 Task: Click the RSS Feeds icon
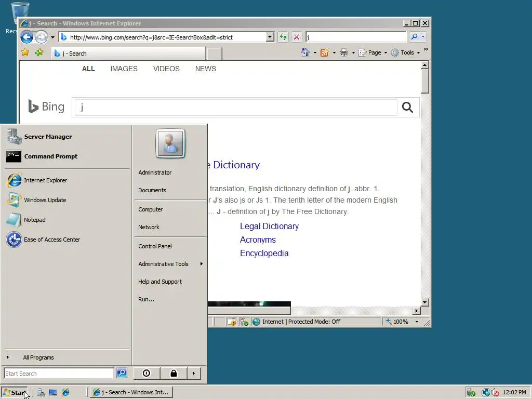click(325, 52)
